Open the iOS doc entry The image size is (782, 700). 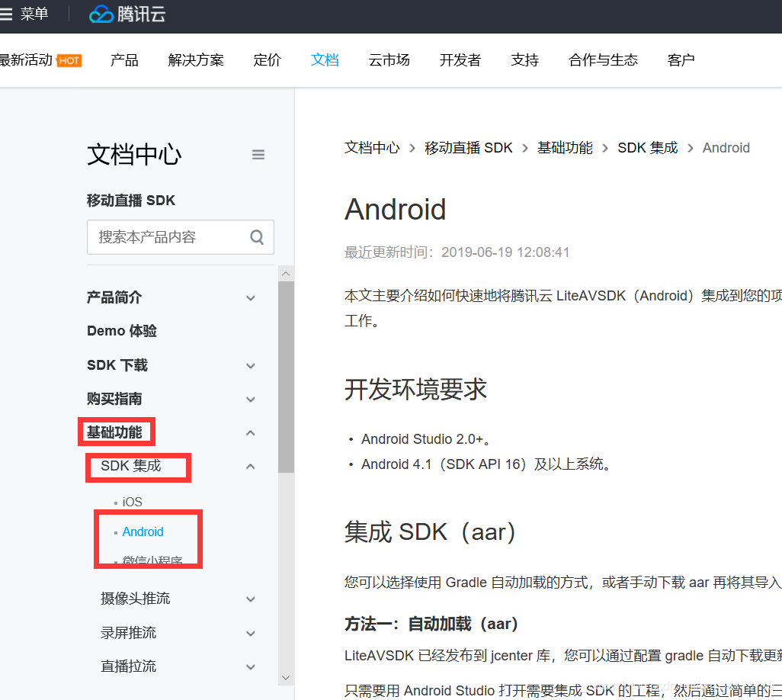[132, 502]
